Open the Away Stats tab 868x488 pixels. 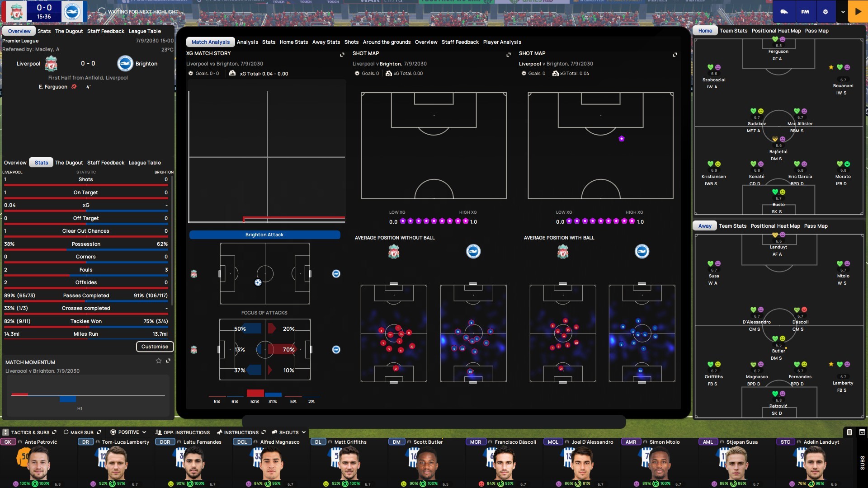[x=326, y=42]
